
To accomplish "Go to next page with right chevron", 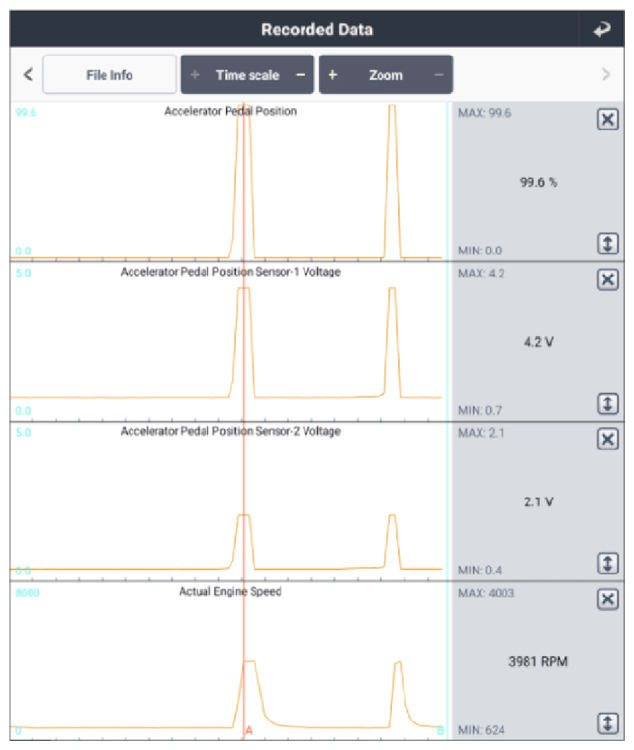I will [x=605, y=75].
